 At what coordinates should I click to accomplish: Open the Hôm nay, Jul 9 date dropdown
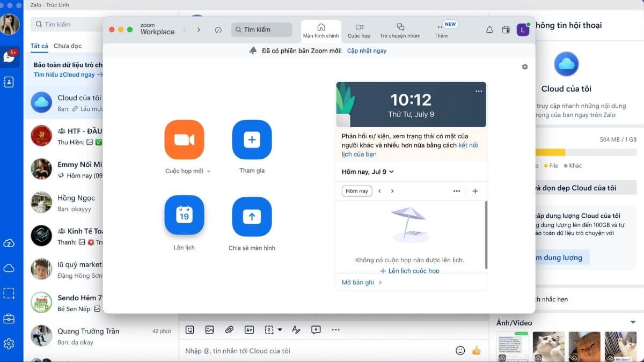coord(368,172)
